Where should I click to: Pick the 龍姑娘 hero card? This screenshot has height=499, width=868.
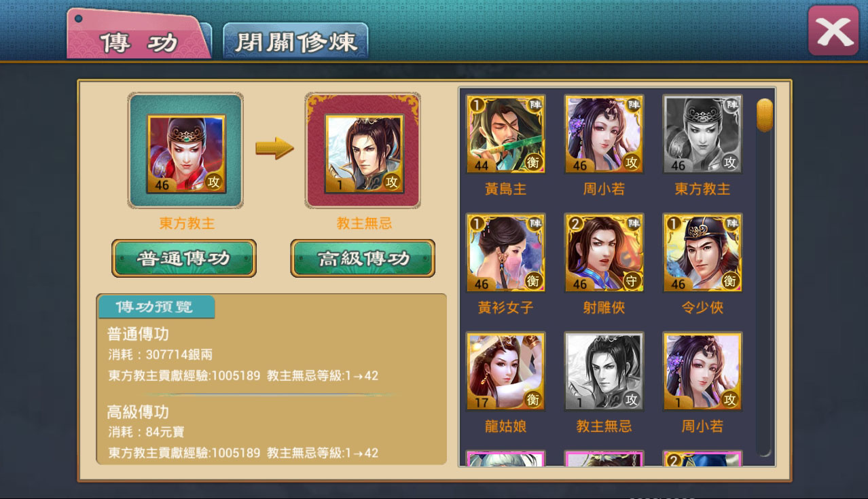click(505, 371)
